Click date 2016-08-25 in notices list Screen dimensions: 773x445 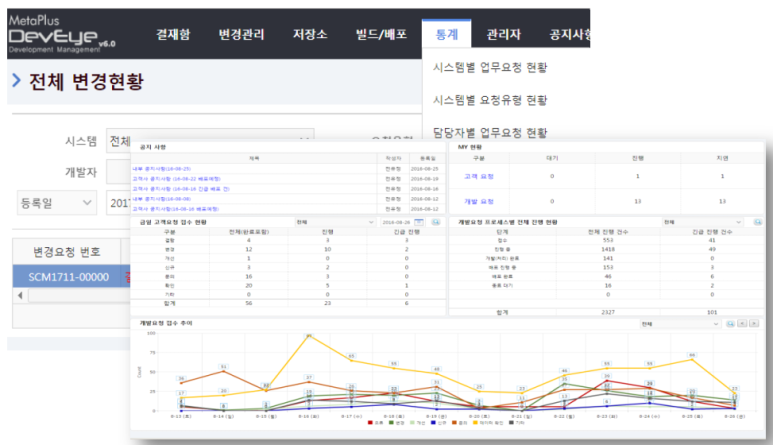[x=424, y=169]
